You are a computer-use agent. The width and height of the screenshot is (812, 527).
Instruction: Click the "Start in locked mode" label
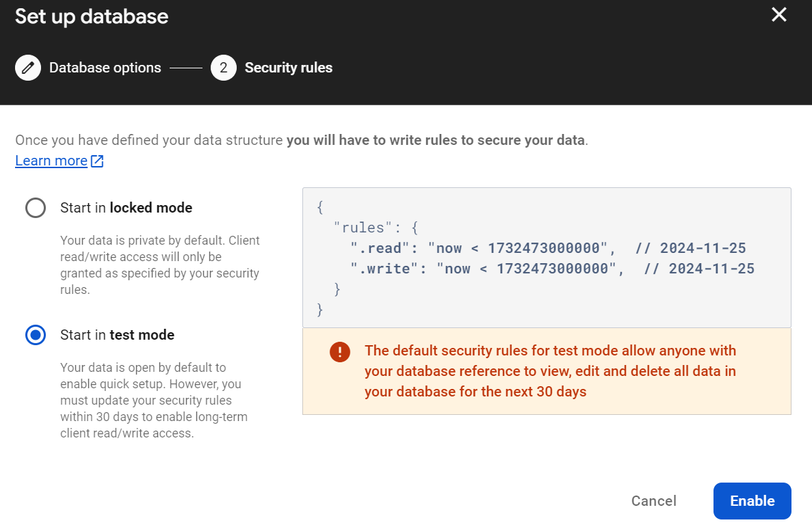[126, 208]
